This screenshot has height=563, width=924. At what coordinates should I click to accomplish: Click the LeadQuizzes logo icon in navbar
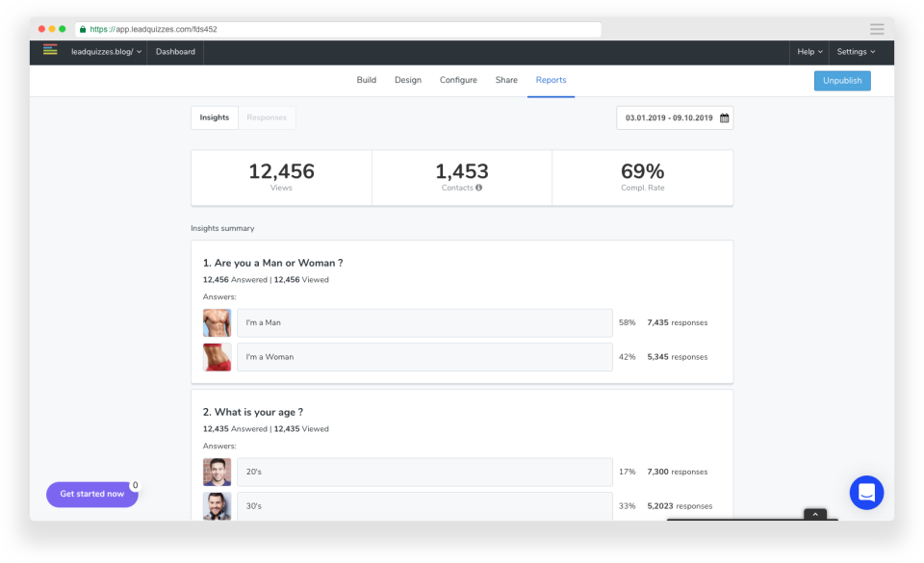[x=49, y=51]
